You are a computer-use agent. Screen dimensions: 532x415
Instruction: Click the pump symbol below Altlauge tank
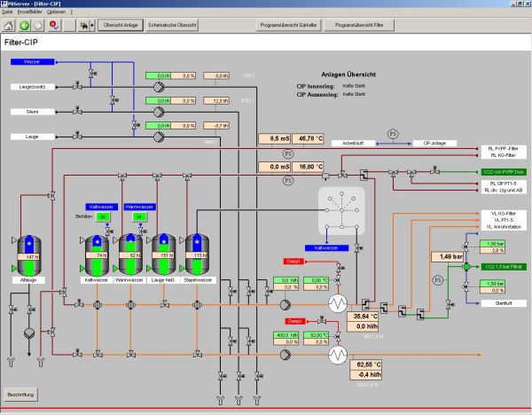pos(28,332)
